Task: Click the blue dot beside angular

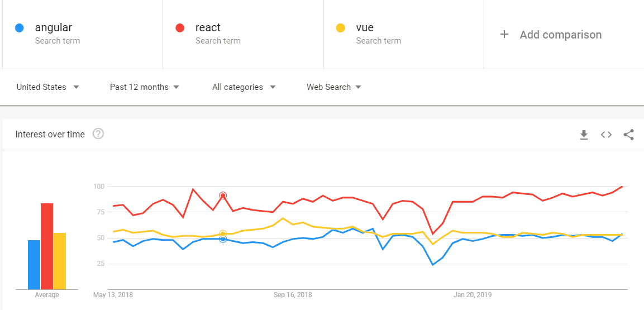Action: (x=20, y=28)
